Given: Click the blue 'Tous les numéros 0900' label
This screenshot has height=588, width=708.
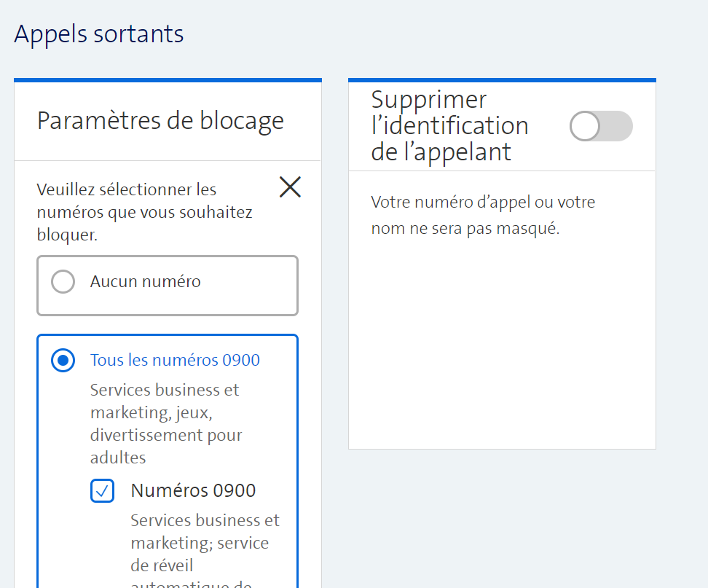Looking at the screenshot, I should [175, 360].
